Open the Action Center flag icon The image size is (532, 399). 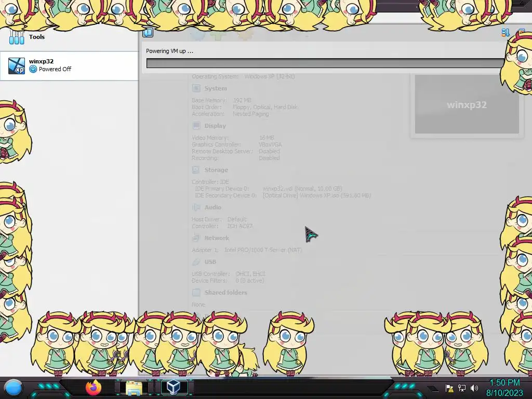449,388
